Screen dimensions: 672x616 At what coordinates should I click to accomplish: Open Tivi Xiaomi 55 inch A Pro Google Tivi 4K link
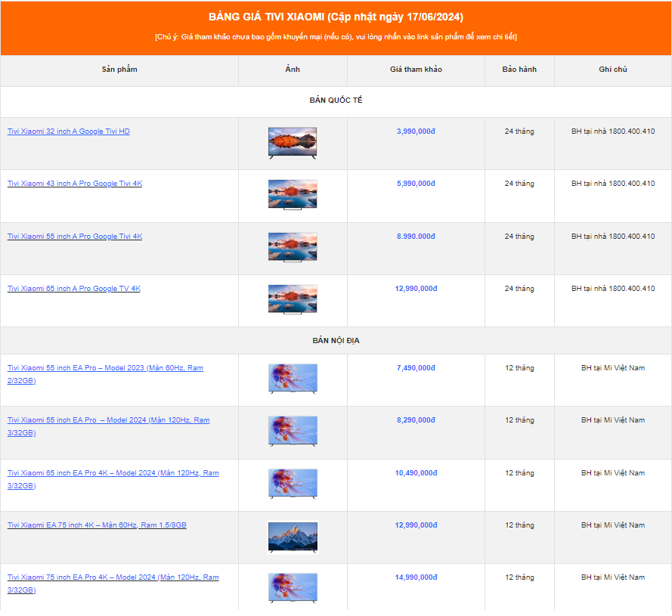75,237
